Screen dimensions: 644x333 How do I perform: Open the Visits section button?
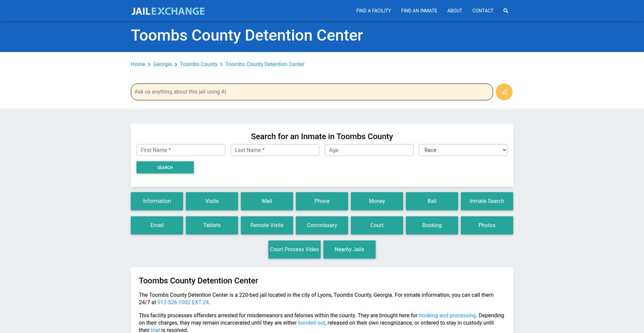click(x=212, y=201)
